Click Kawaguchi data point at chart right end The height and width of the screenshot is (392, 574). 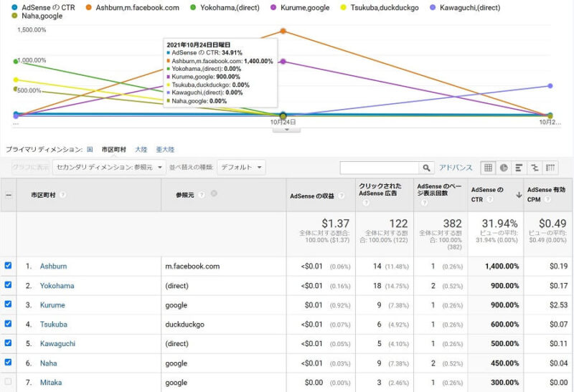coord(550,85)
